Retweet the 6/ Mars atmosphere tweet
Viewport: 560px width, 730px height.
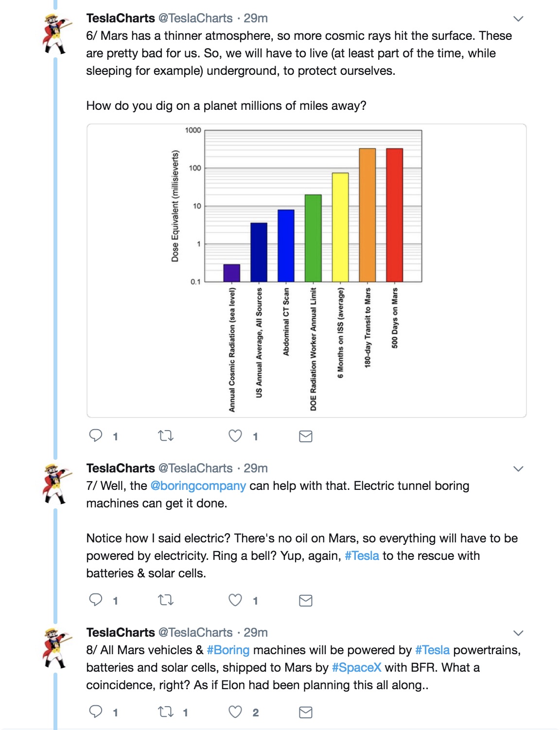click(166, 435)
